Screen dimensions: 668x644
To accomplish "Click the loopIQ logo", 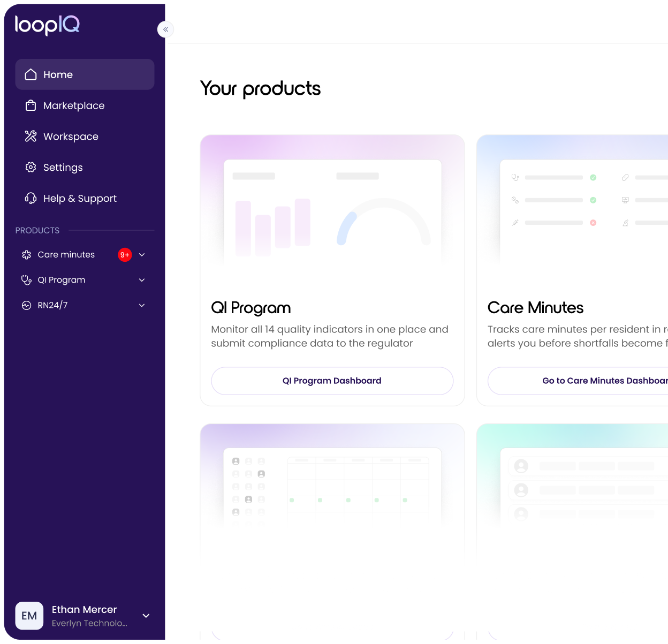I will (x=47, y=25).
